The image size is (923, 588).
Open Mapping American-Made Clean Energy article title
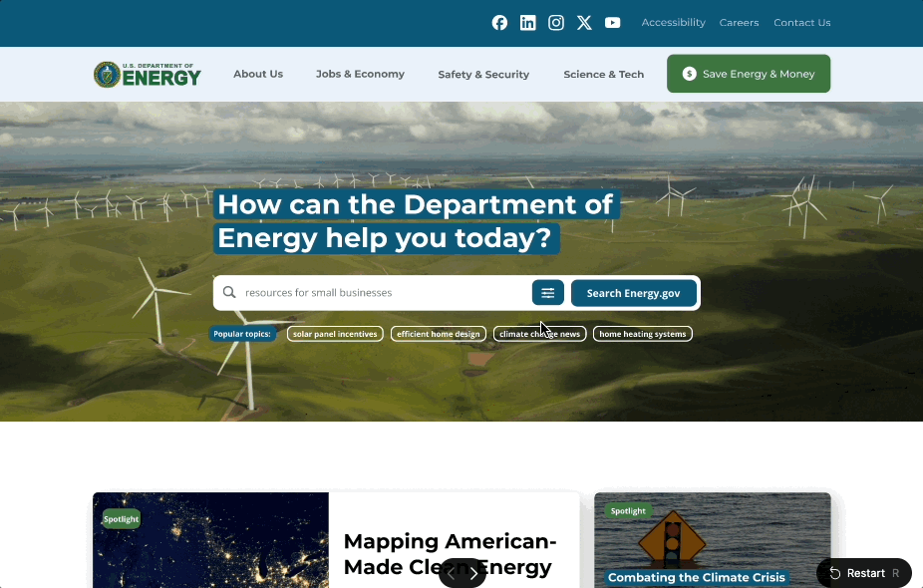450,554
